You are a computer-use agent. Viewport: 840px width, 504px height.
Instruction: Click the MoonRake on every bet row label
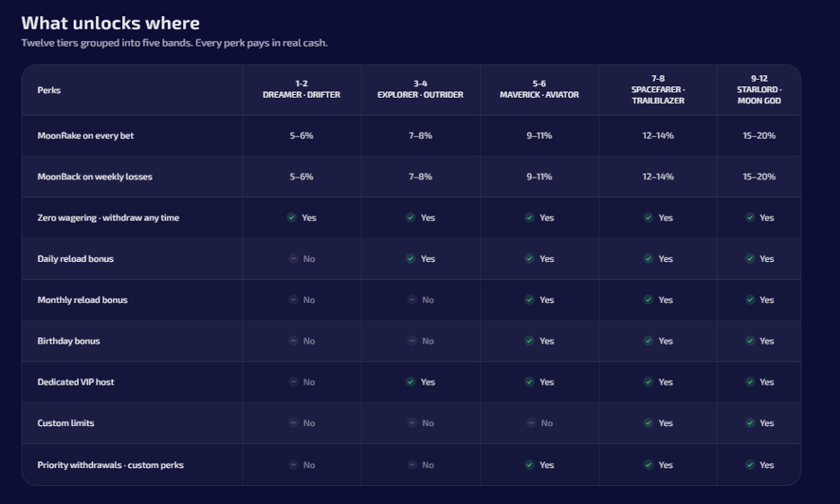click(x=86, y=135)
